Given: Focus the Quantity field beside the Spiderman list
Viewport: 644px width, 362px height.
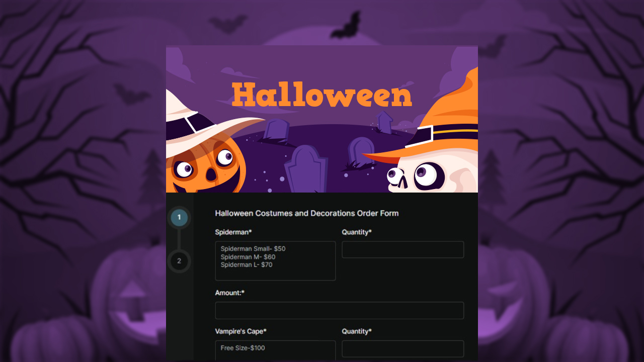Looking at the screenshot, I should [x=403, y=250].
